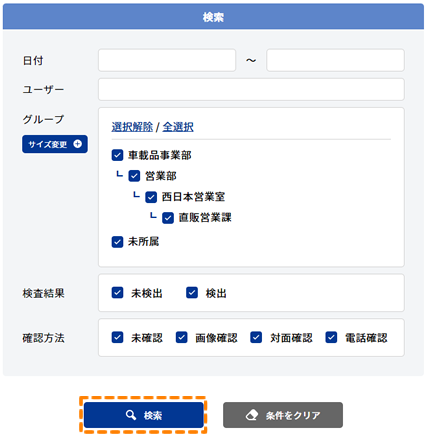Click the 全選択 link
This screenshot has width=430, height=434.
pos(178,127)
